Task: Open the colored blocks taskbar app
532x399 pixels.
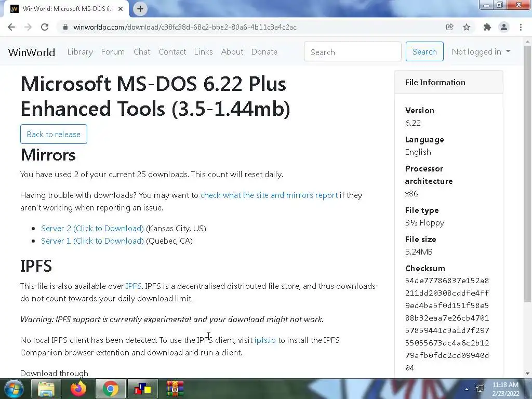Action: [x=142, y=389]
